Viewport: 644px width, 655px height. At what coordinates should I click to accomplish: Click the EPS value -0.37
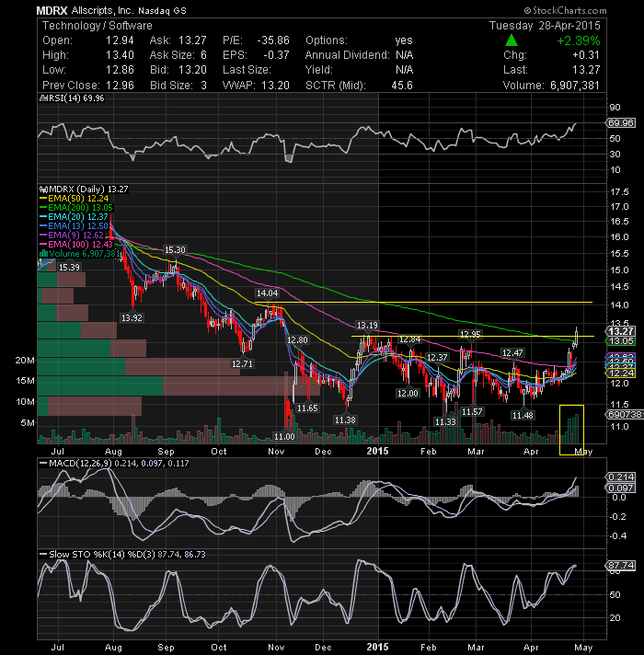[277, 55]
